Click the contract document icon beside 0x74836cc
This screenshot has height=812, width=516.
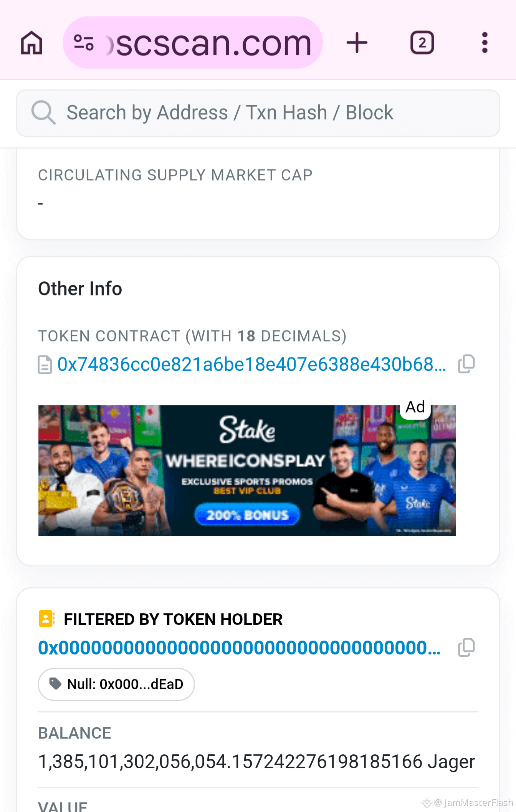pos(45,365)
